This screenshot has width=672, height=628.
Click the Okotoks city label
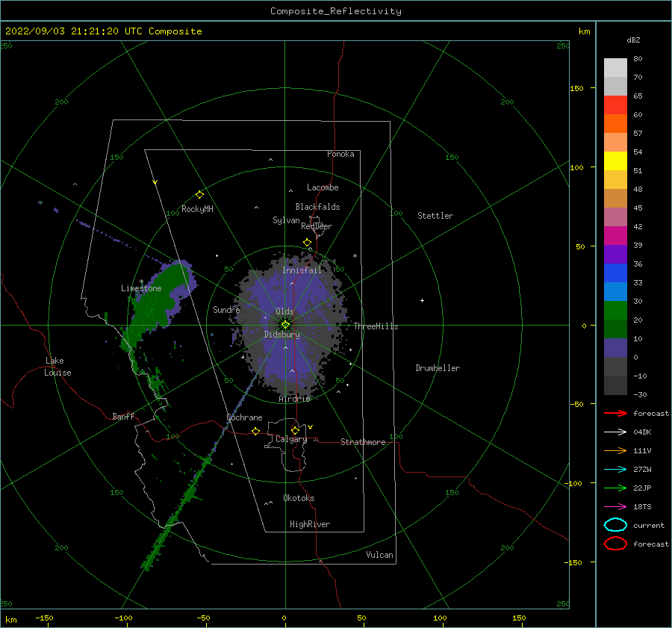pos(299,498)
